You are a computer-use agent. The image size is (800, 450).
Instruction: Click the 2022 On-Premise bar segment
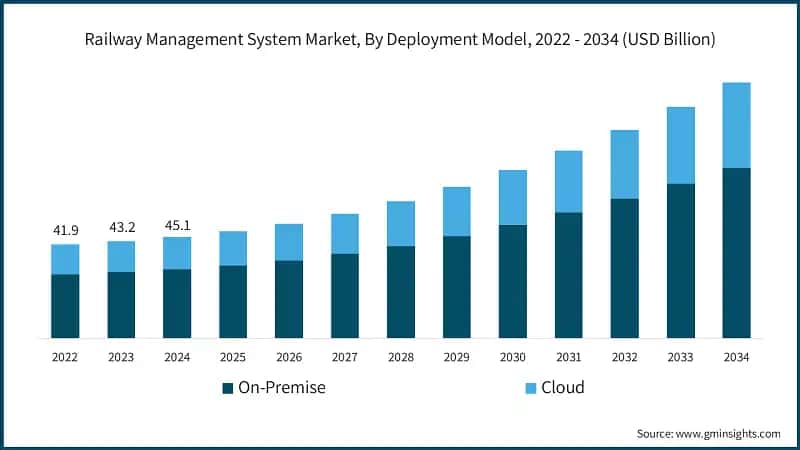pyautogui.click(x=65, y=306)
